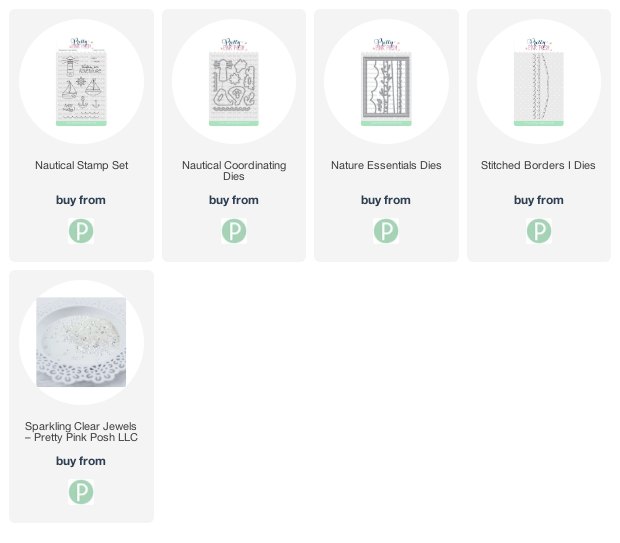Click the Stitched Borders I Dies title
The image size is (620, 543).
coord(538,165)
